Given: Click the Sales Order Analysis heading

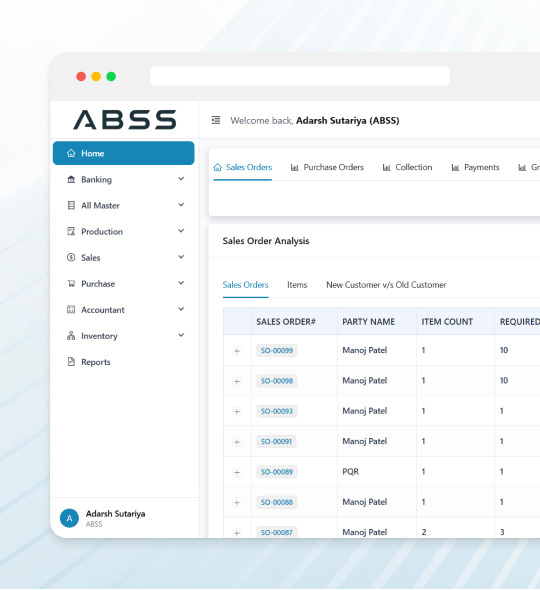Looking at the screenshot, I should click(x=266, y=241).
